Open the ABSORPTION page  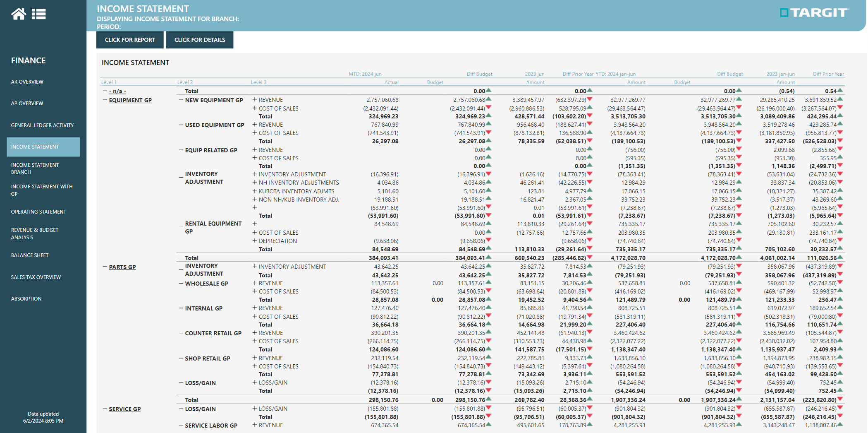(26, 298)
